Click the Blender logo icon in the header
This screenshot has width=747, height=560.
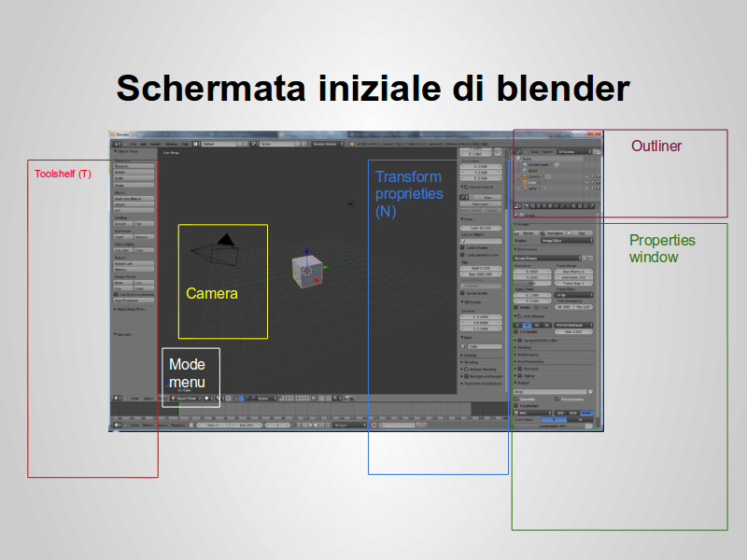coord(353,144)
